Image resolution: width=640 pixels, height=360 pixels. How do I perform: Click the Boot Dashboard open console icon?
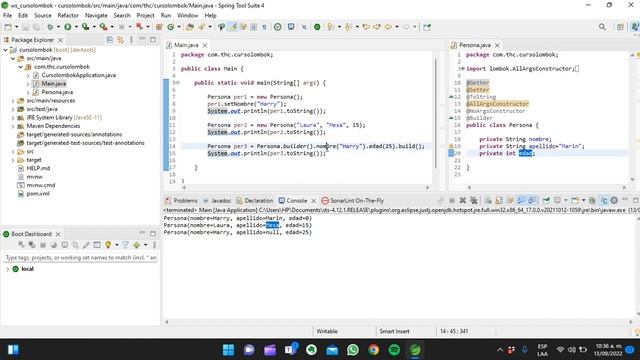[64, 245]
